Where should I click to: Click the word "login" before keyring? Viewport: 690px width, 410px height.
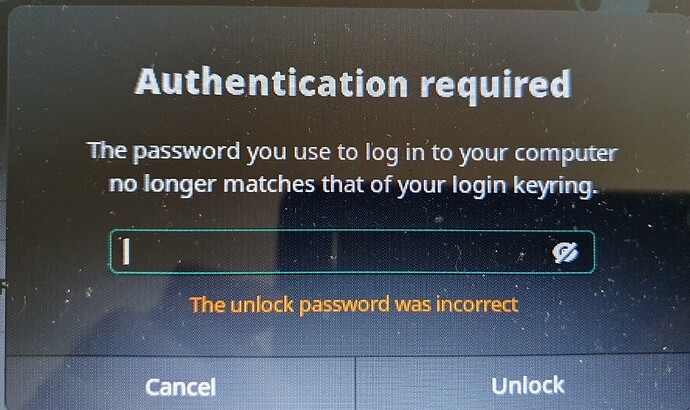[480, 186]
